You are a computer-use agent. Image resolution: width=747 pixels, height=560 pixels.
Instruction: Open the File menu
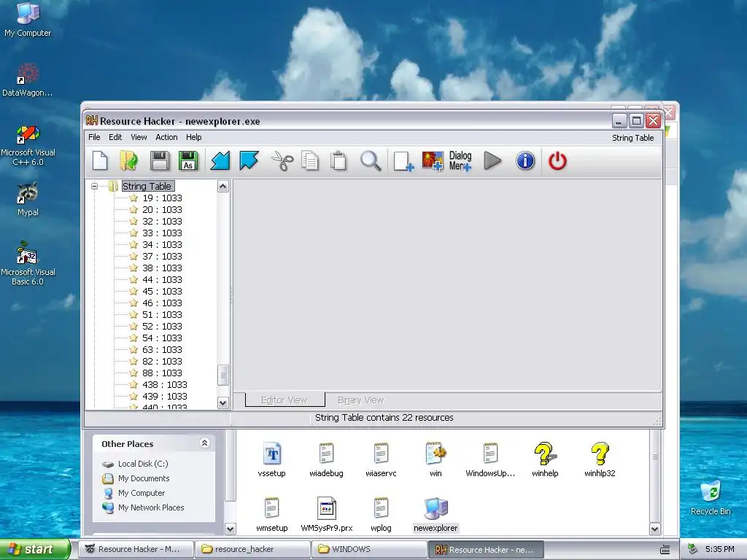pyautogui.click(x=94, y=137)
